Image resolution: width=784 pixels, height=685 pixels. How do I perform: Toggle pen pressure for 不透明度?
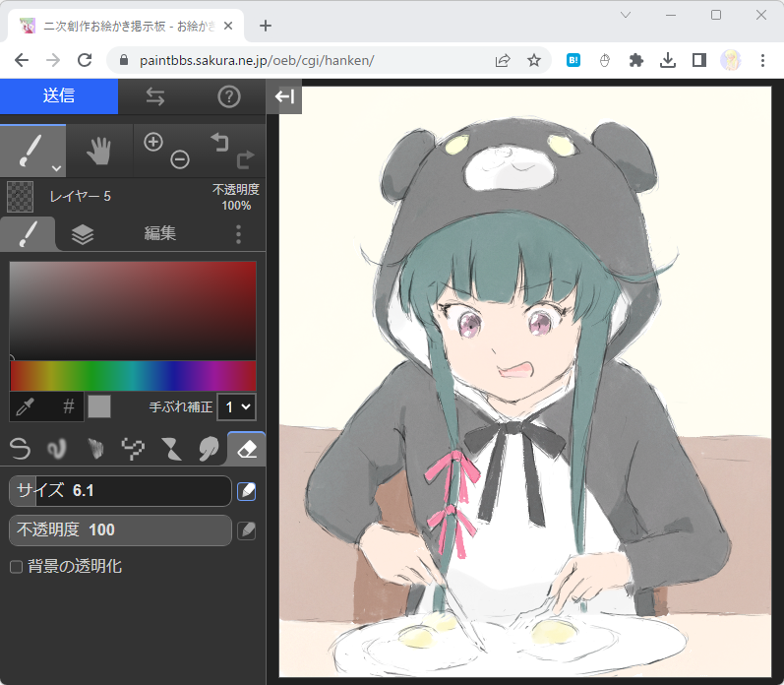click(x=246, y=530)
